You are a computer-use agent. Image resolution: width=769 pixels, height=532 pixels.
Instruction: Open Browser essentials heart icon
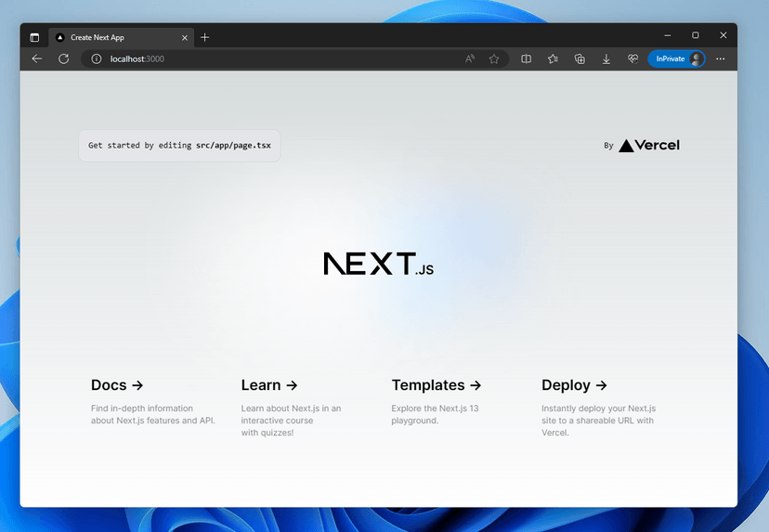coord(632,58)
